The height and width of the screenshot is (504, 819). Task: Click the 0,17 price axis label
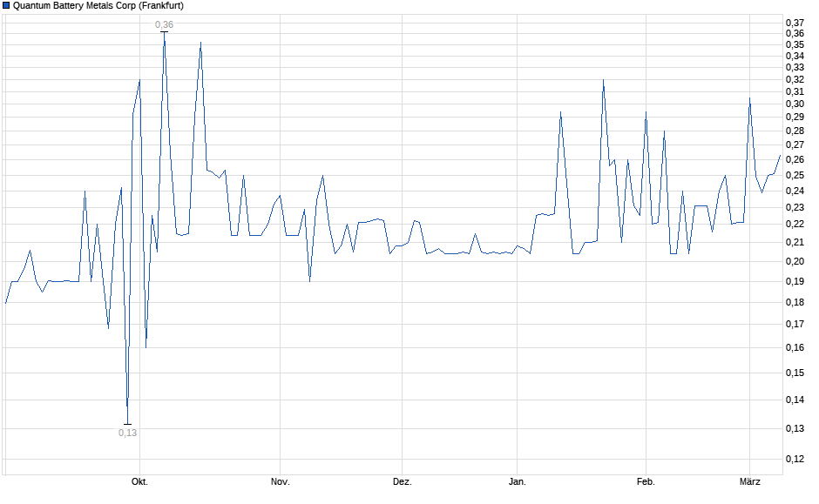pyautogui.click(x=794, y=324)
